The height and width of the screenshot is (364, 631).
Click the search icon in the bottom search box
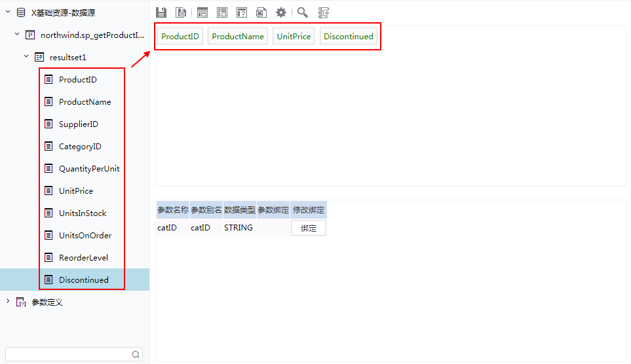[136, 354]
